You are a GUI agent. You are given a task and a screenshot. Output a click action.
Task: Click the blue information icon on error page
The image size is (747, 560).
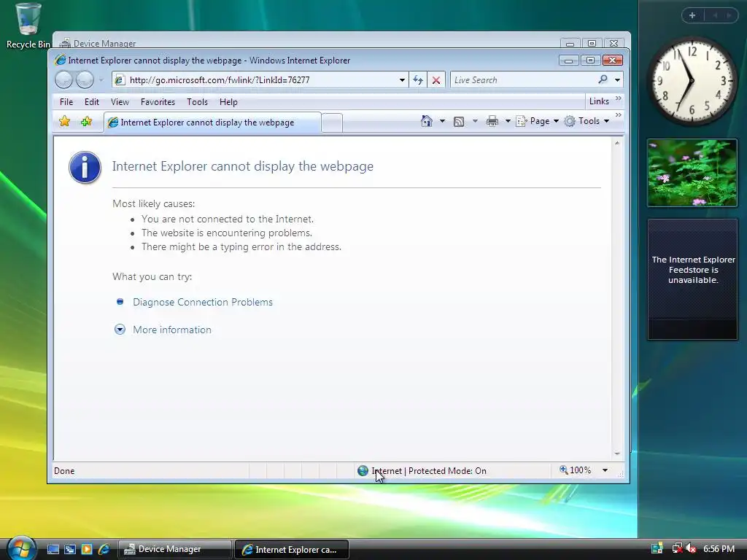click(85, 167)
